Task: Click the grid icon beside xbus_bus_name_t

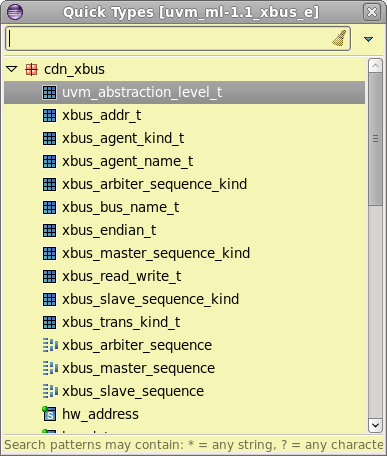Action: pos(49,207)
